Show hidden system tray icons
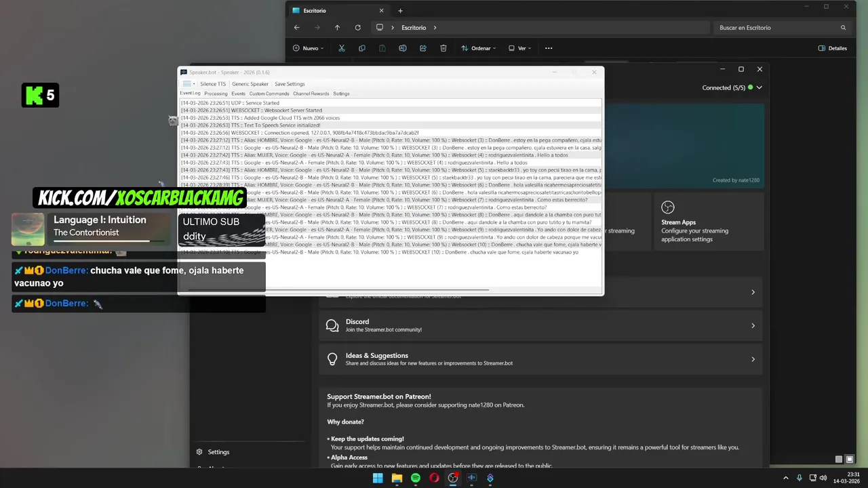 click(x=786, y=478)
